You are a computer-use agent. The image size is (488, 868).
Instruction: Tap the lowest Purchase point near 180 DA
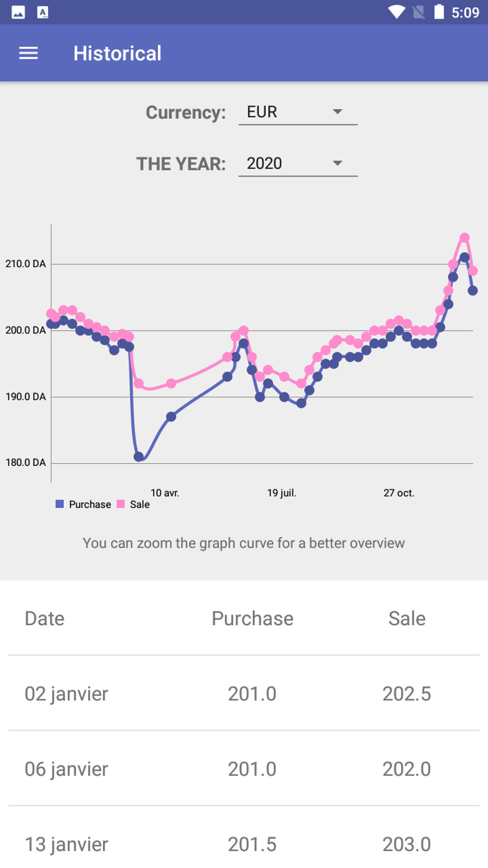click(x=139, y=457)
